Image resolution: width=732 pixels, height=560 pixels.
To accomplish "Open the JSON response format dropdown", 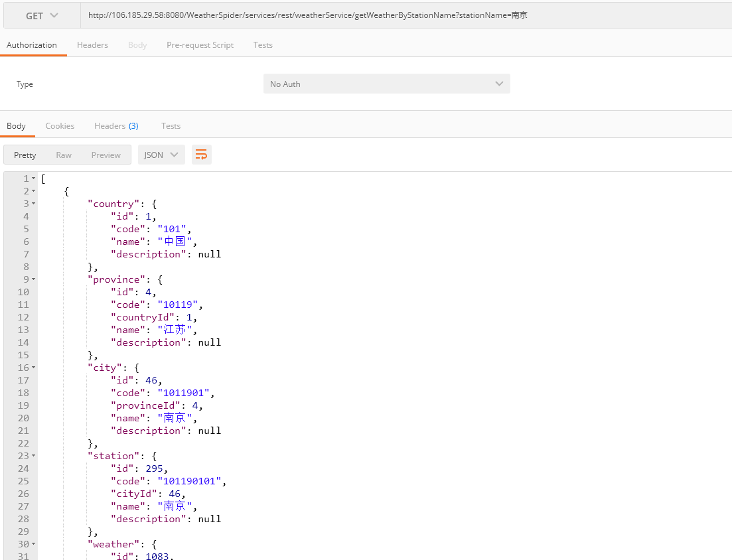I will point(161,154).
